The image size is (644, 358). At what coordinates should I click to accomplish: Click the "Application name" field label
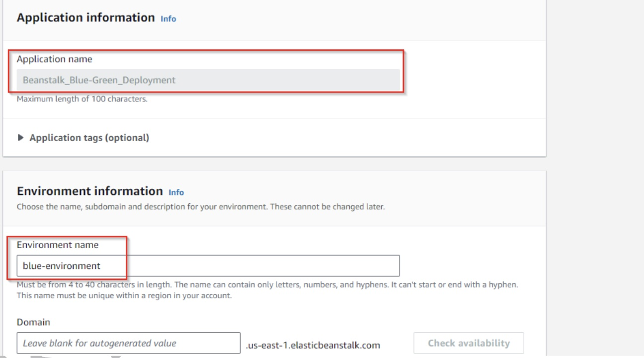pyautogui.click(x=54, y=59)
